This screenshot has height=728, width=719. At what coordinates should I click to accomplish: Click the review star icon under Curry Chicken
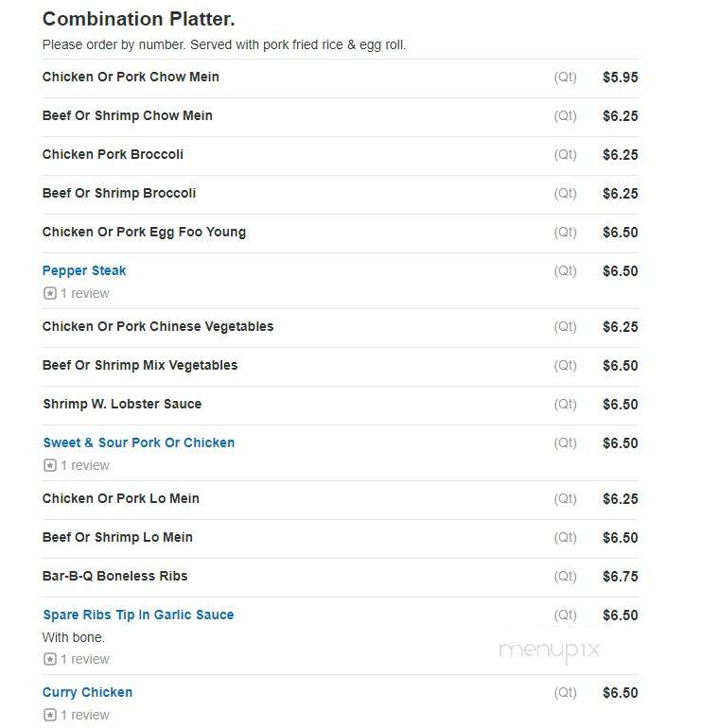click(50, 715)
